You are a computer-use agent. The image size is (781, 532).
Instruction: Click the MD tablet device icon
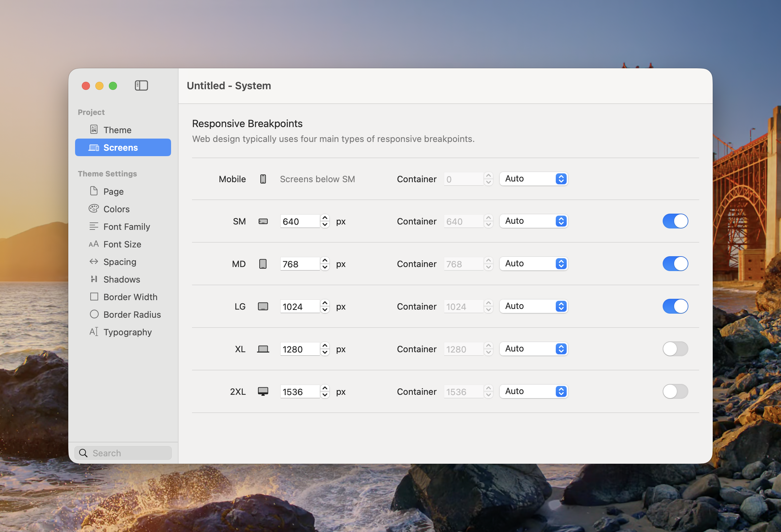(x=263, y=264)
